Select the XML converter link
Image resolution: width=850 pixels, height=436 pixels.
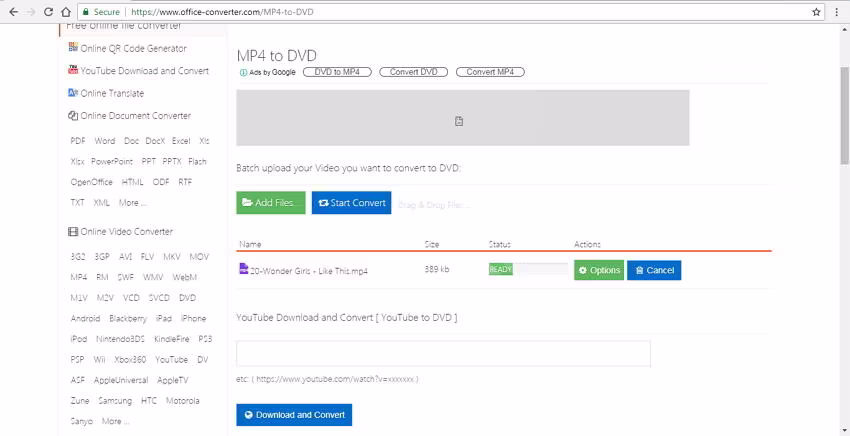(101, 203)
